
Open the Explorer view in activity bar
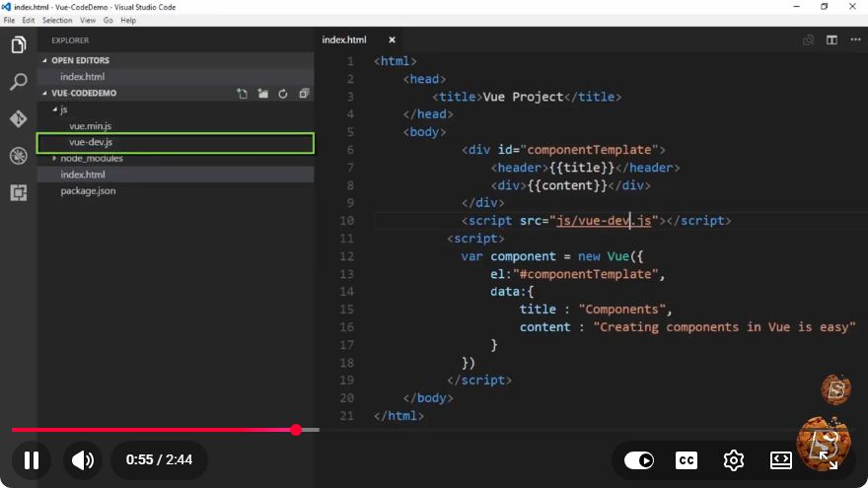coord(19,44)
